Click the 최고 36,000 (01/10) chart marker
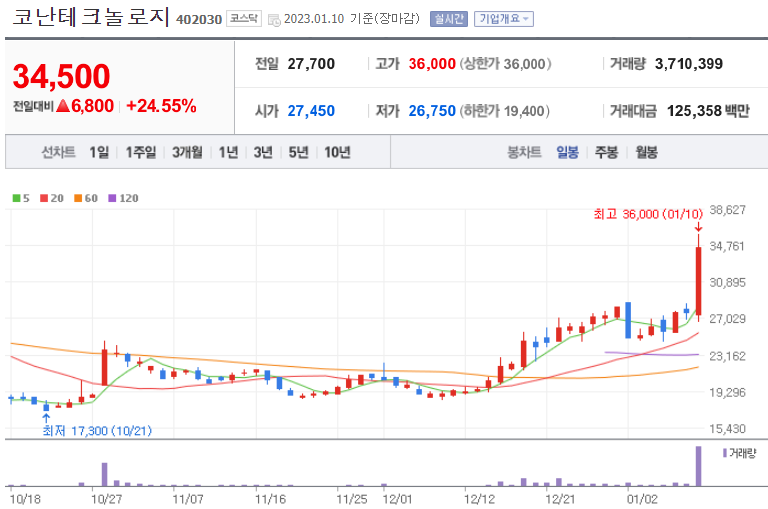The width and height of the screenshot is (768, 509). coord(648,214)
